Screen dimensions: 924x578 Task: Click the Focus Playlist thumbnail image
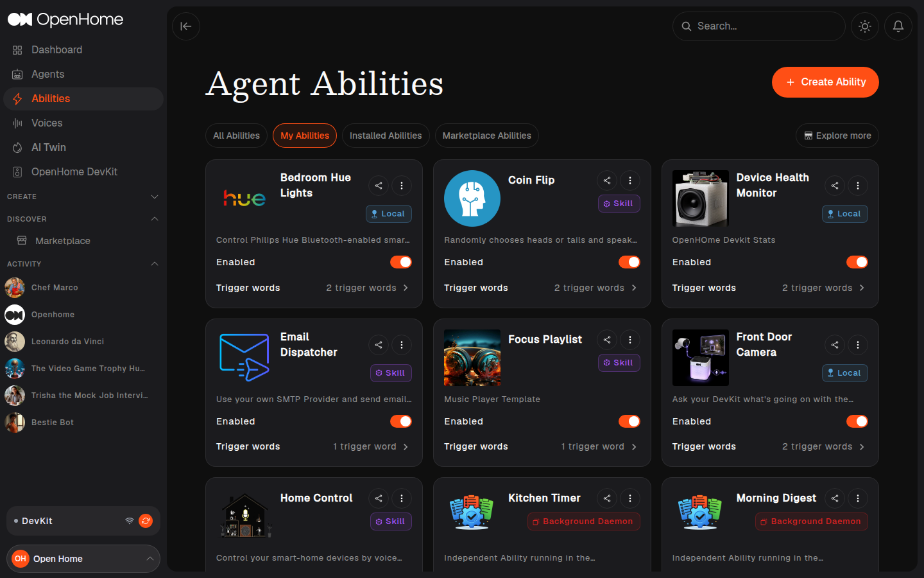point(472,358)
